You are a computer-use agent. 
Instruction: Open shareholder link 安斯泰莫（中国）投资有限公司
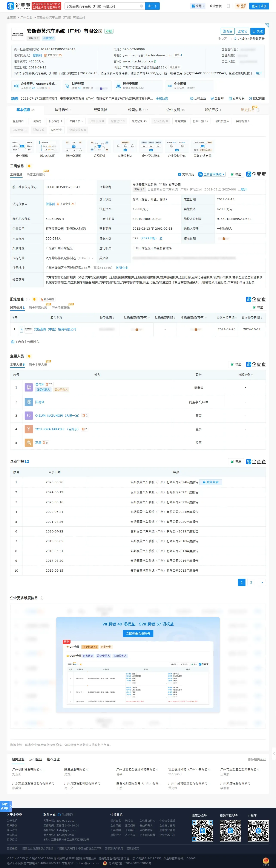pos(55,330)
